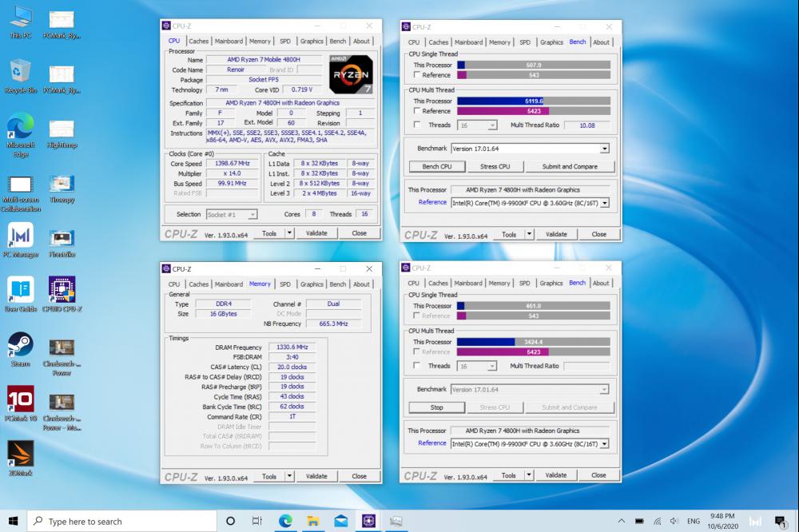Launch the PC Manager desktop shortcut
799x532 pixels.
[x=21, y=240]
